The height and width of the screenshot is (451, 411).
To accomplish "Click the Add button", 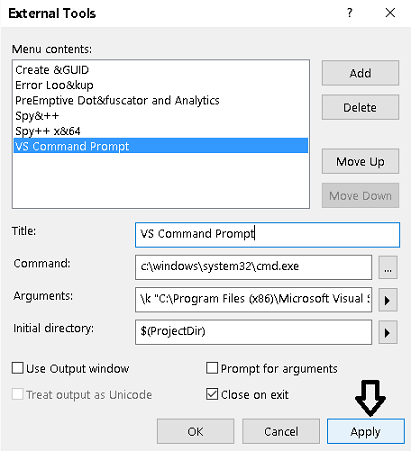I will click(360, 73).
